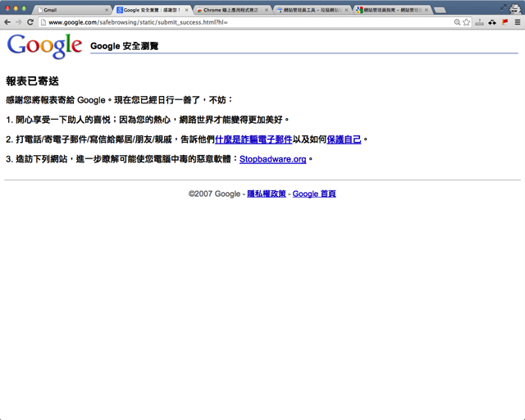
Task: Click the 報表已寄送 heading
Action: [32, 81]
